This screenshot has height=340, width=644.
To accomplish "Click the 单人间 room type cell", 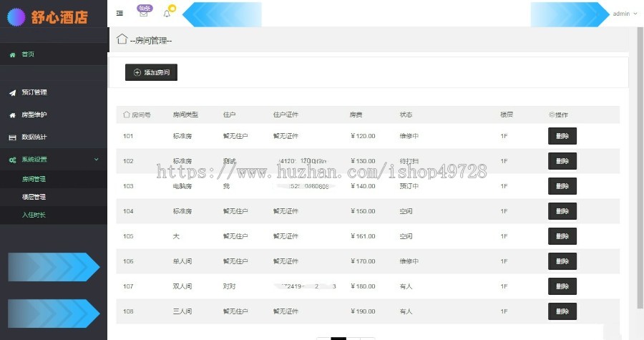I will click(x=182, y=261).
